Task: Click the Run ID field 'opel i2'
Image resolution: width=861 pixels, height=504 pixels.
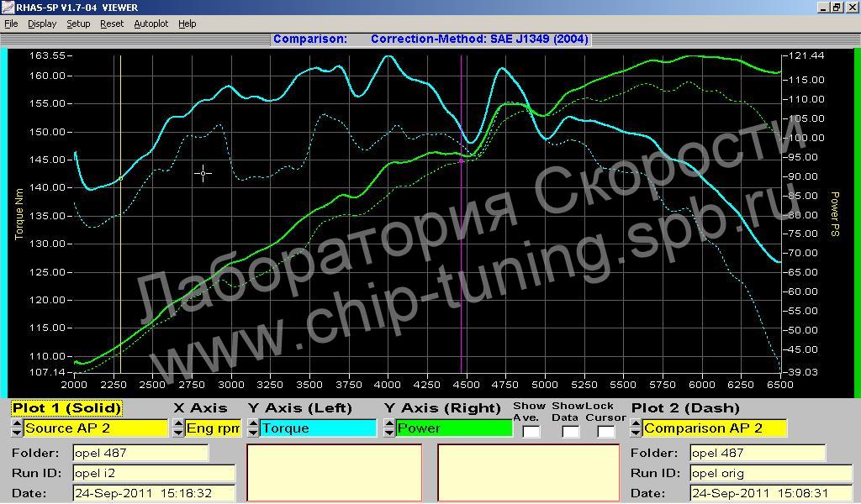Action: pyautogui.click(x=154, y=473)
